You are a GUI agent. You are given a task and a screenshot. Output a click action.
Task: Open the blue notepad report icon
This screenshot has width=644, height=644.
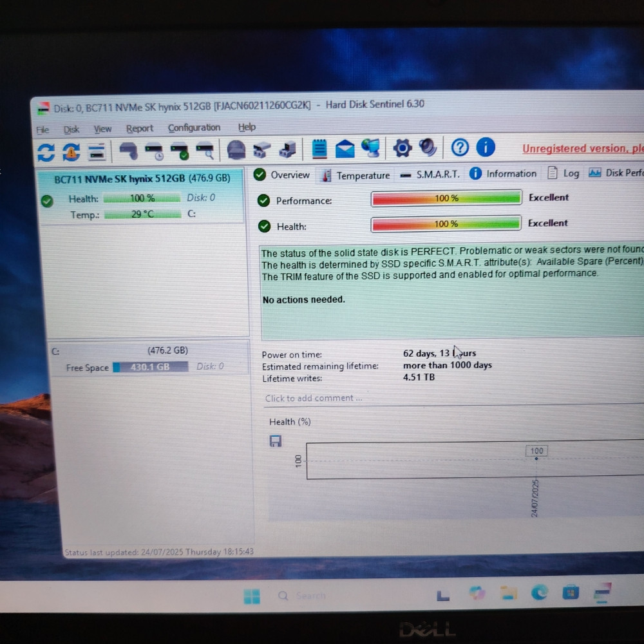(319, 149)
